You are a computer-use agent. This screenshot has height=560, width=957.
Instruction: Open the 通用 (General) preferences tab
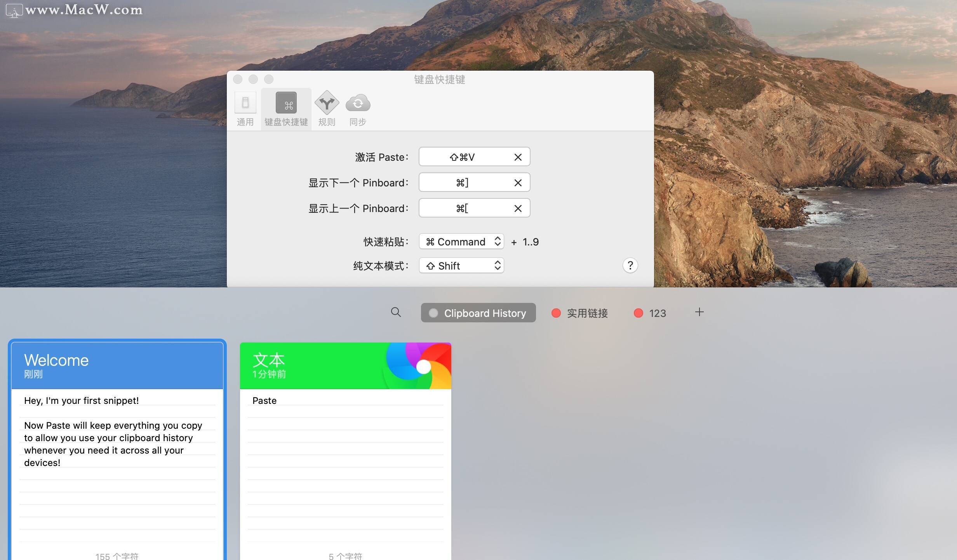245,109
